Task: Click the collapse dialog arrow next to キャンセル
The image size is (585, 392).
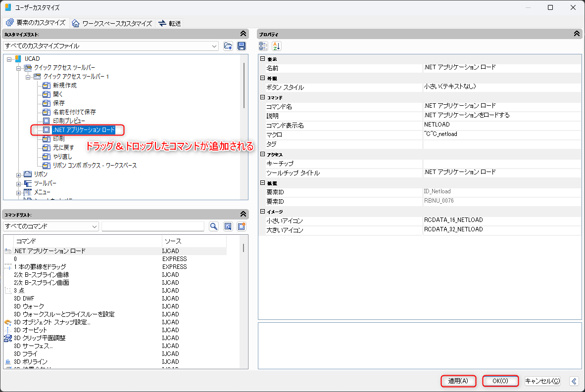Action: (x=574, y=381)
